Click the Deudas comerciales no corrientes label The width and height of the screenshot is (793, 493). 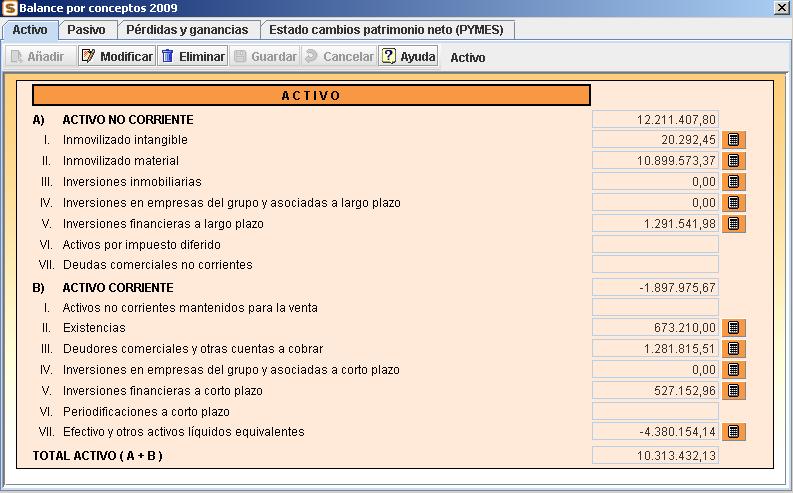(x=157, y=264)
